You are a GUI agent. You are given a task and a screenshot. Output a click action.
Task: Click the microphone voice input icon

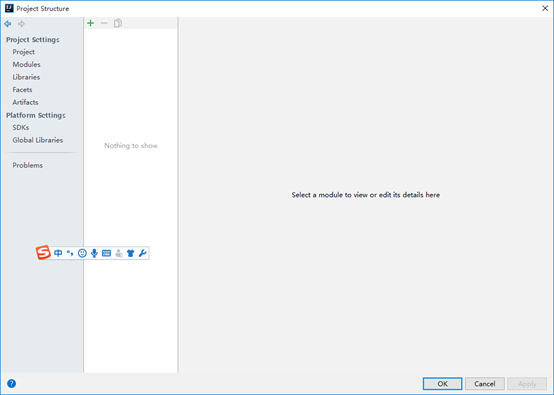(94, 253)
